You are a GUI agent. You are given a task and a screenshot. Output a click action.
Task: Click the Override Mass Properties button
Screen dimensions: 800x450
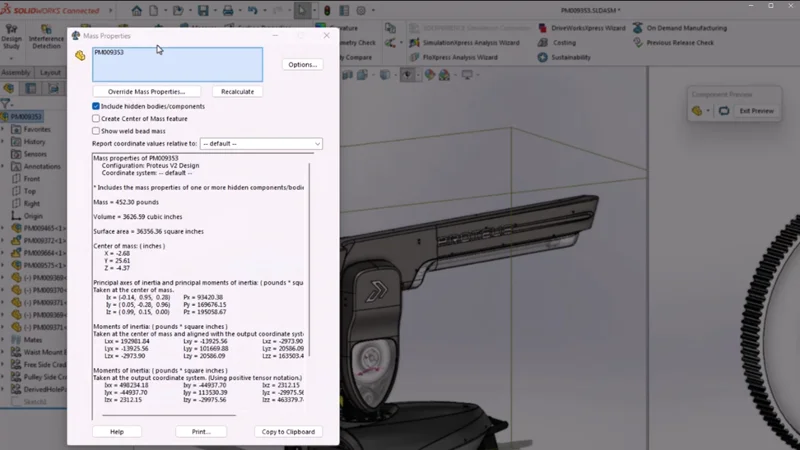click(x=147, y=91)
